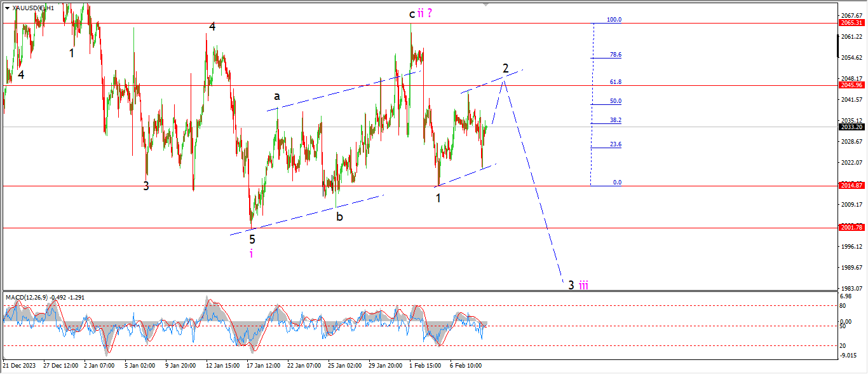Click the '17 Jan 12:00' time axis label
This screenshot has height=374, width=868.
point(263,366)
